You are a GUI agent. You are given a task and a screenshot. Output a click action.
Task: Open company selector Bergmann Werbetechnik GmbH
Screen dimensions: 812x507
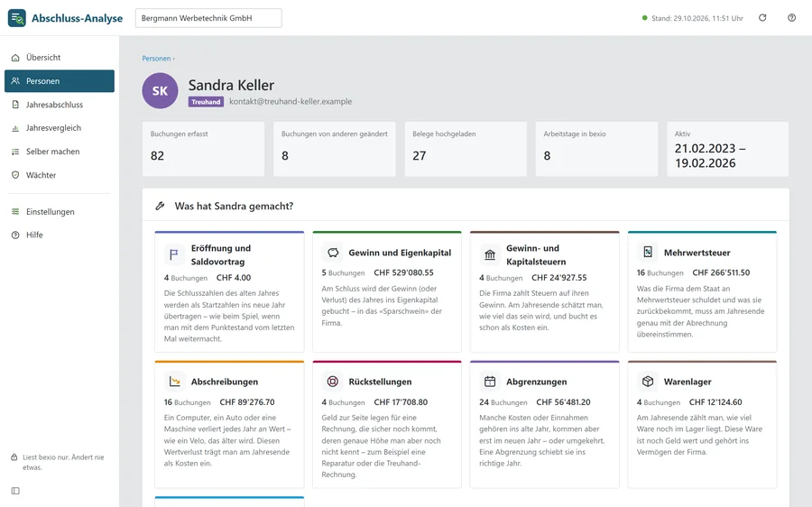(208, 18)
